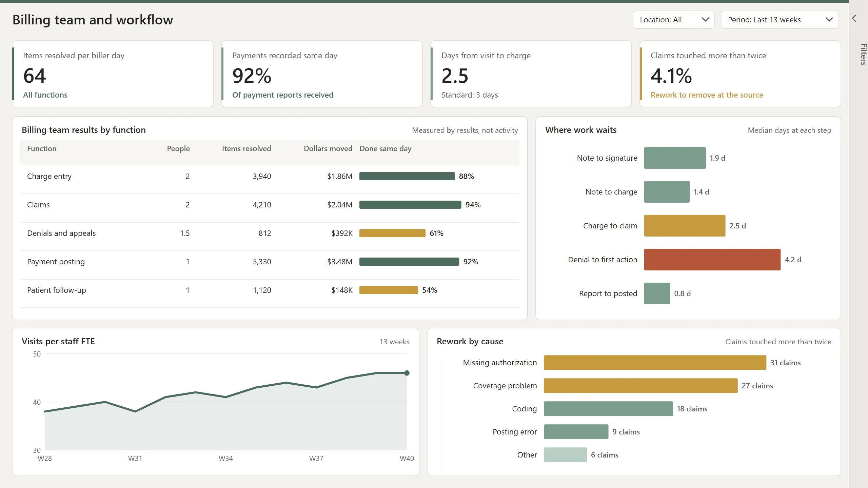The width and height of the screenshot is (868, 488).
Task: Select the Missing authorization 31 claims bar
Action: 655,363
